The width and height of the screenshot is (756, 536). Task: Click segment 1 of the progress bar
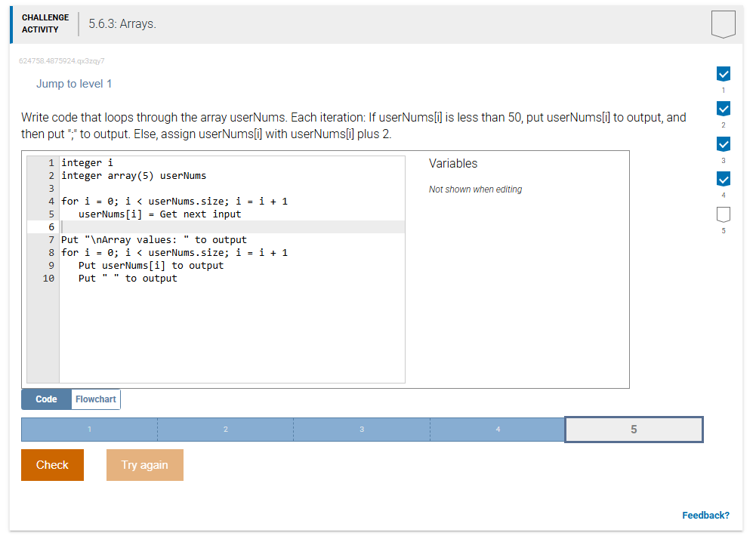[88, 429]
